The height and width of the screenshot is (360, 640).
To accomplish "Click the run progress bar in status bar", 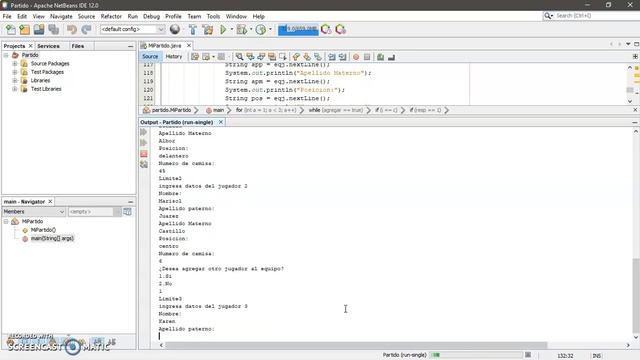I will [476, 355].
